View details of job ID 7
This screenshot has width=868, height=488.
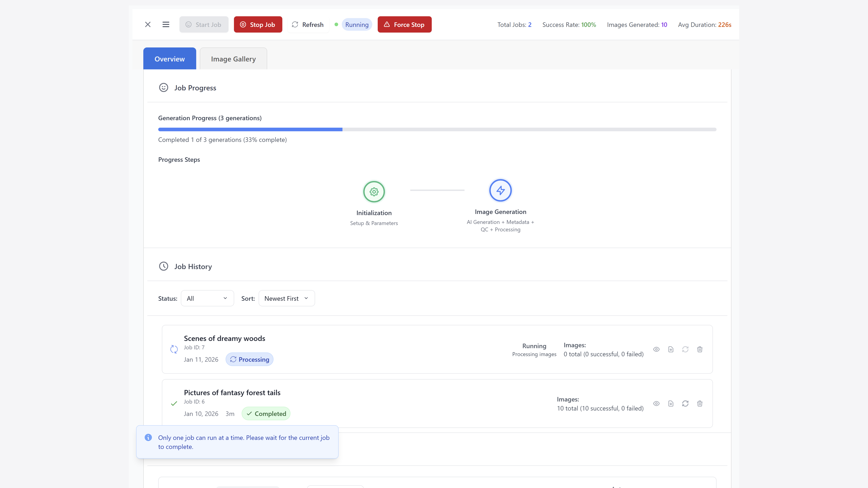pyautogui.click(x=656, y=349)
